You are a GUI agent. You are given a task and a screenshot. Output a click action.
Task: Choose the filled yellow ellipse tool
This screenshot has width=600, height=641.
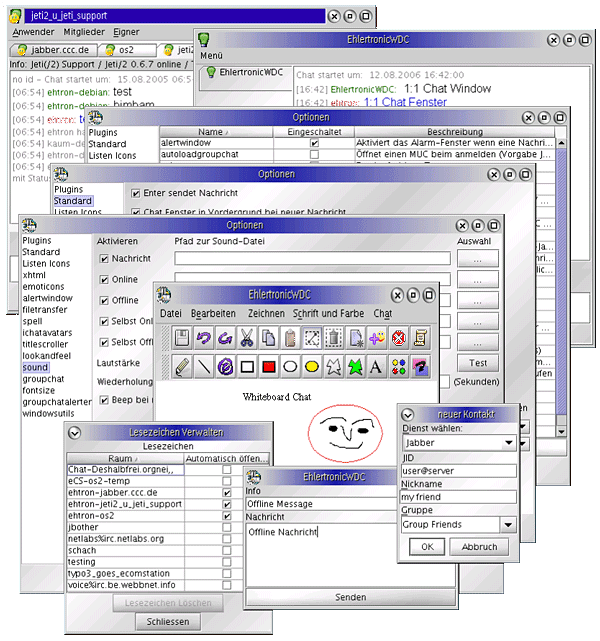(x=312, y=367)
